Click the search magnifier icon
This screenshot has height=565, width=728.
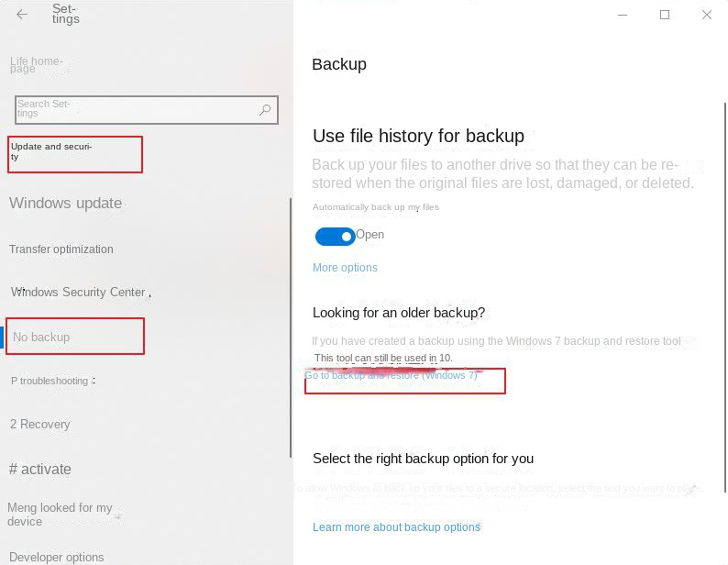tap(265, 110)
